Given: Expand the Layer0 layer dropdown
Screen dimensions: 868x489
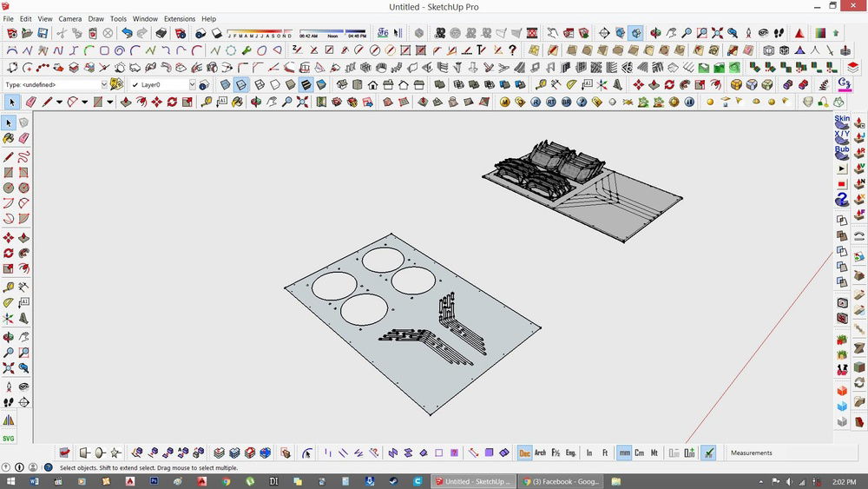Looking at the screenshot, I should pyautogui.click(x=191, y=85).
